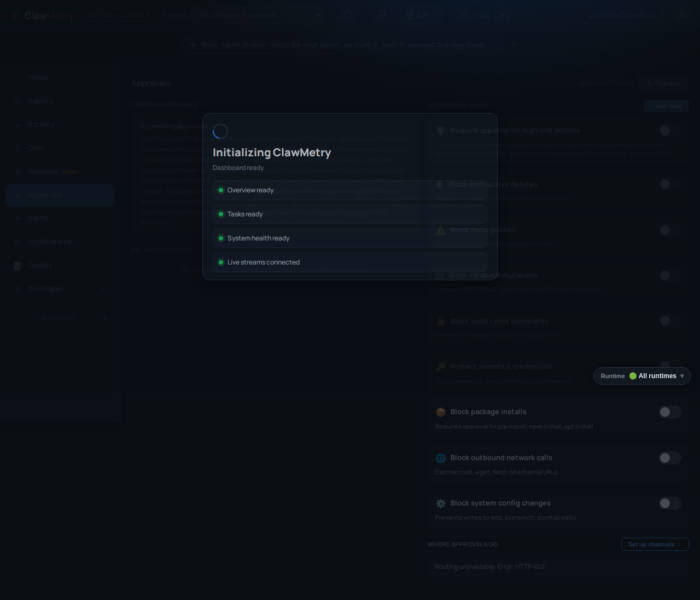Click the warning icon for force pushes rule
Screen dimensions: 700x600
tap(441, 230)
